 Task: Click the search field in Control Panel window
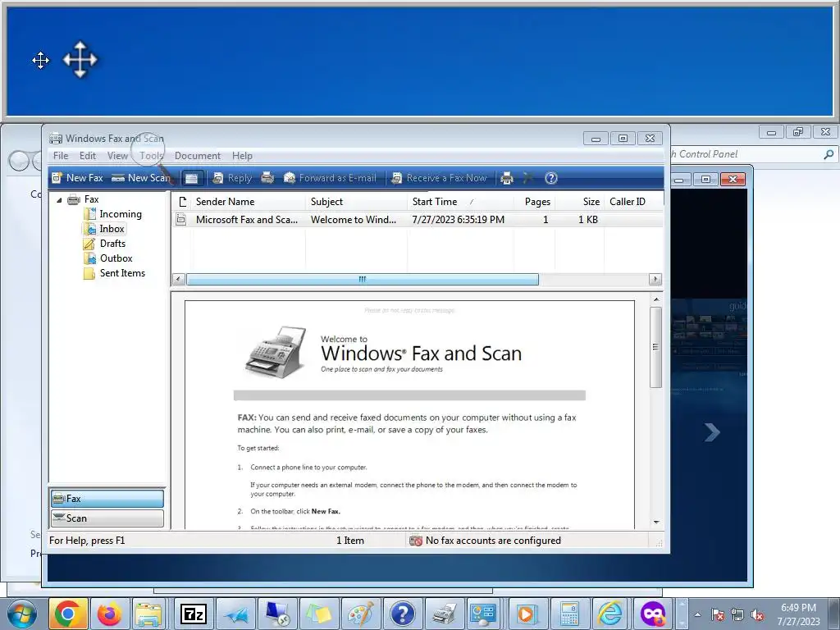[x=753, y=154]
